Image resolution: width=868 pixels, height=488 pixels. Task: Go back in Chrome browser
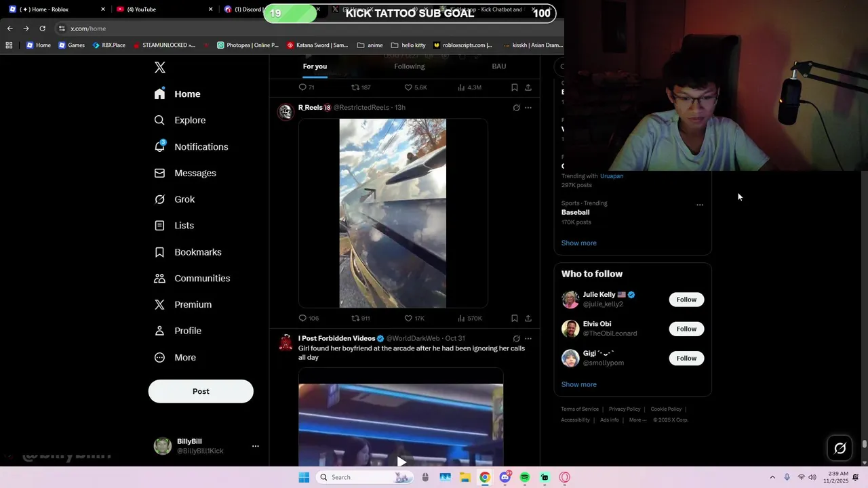9,28
